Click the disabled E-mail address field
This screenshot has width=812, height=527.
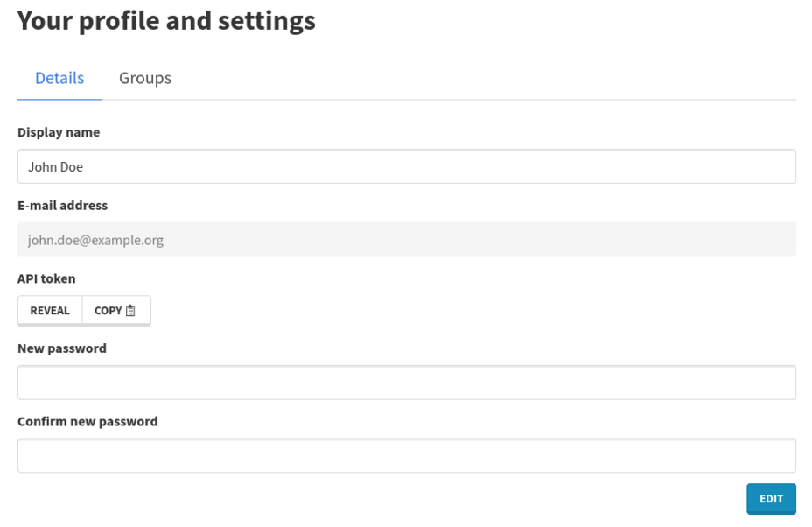(407, 240)
